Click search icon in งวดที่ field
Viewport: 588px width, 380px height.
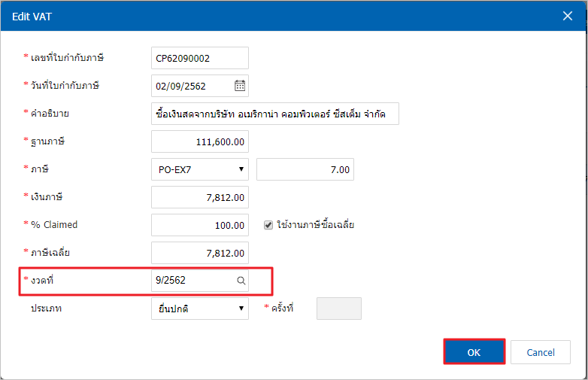[x=241, y=281]
